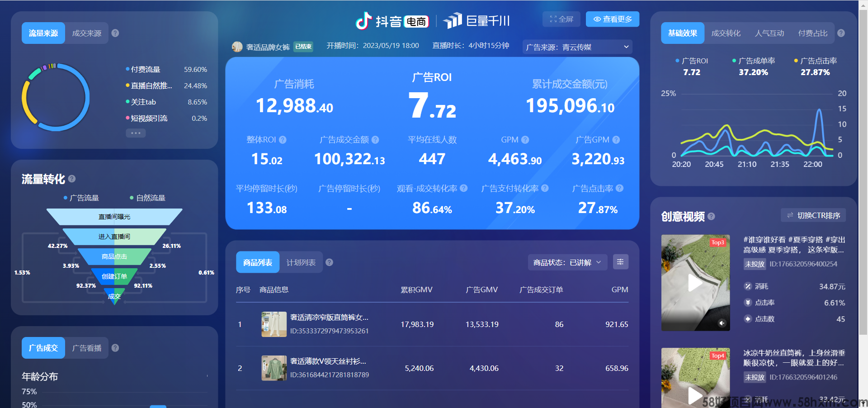The width and height of the screenshot is (868, 408).
Task: Play the Top4 creative video
Action: click(x=695, y=395)
